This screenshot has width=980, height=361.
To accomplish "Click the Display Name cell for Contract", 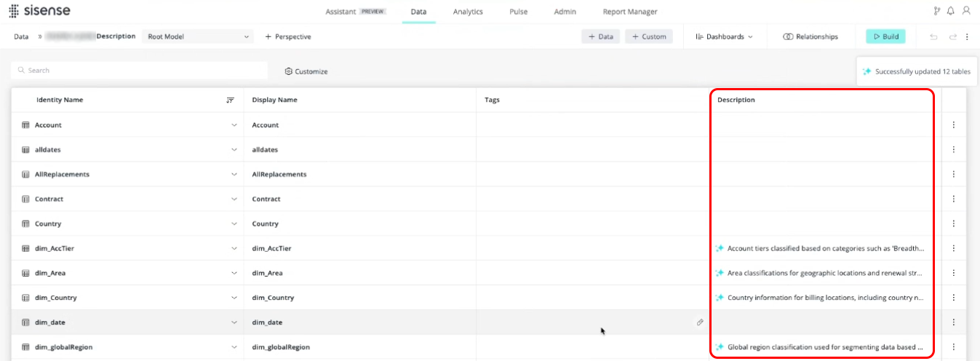I will [x=360, y=199].
